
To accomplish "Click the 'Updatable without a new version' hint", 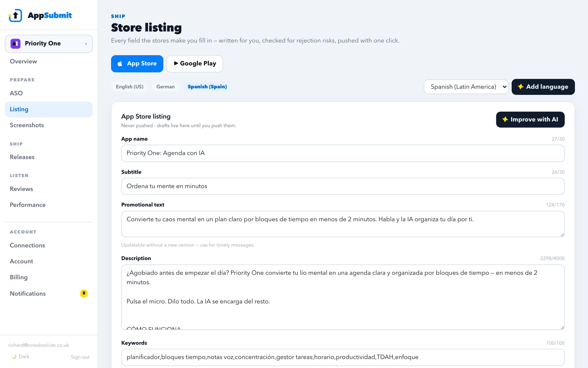I will click(188, 245).
